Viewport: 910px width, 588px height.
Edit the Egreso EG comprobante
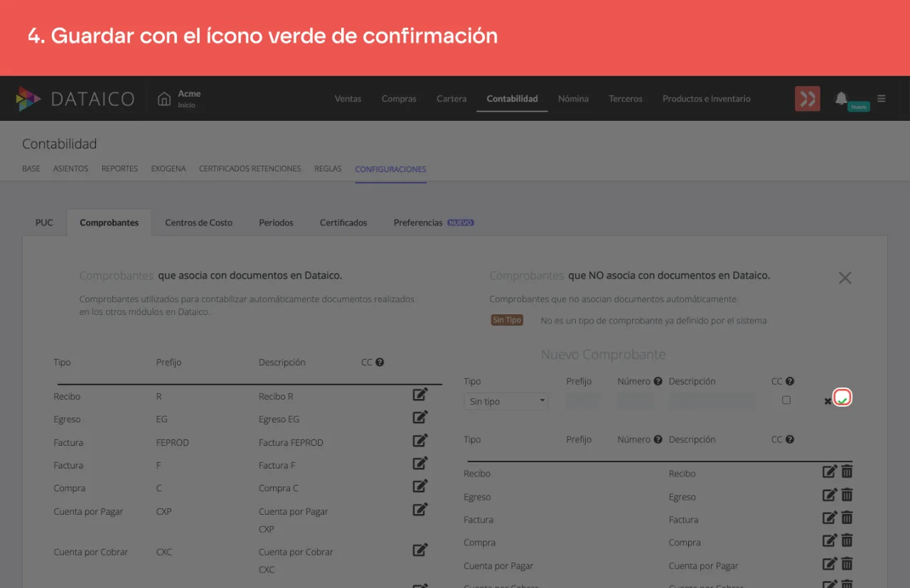(420, 417)
